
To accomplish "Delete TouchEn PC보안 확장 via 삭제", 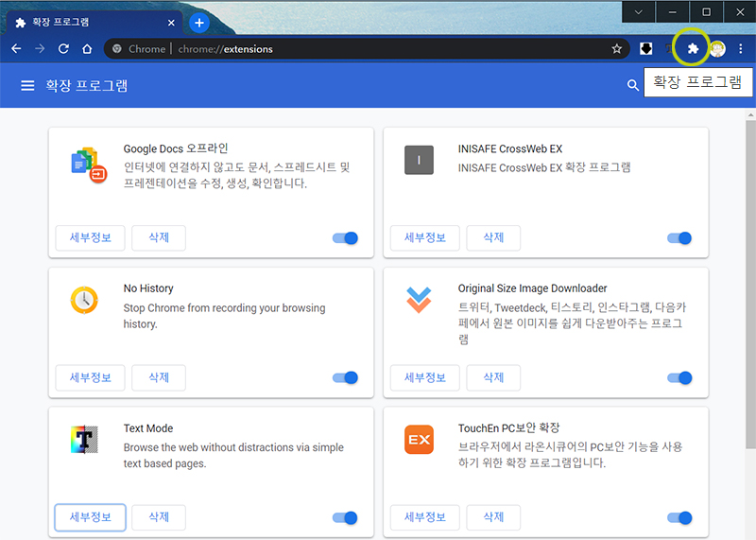I will 493,517.
